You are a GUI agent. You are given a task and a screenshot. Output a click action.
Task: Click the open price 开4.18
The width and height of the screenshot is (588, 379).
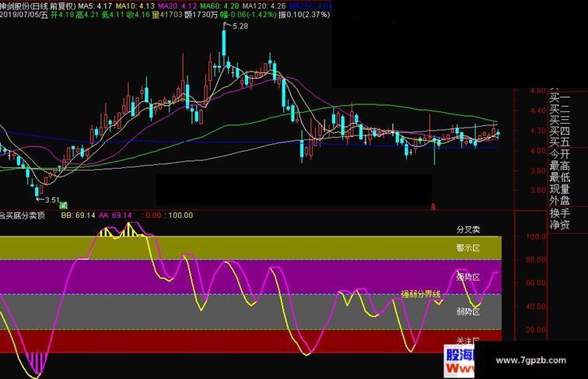point(62,15)
